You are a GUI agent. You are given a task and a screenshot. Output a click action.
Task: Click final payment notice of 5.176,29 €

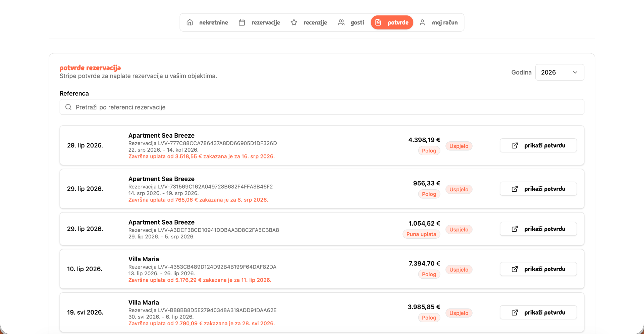click(x=200, y=280)
